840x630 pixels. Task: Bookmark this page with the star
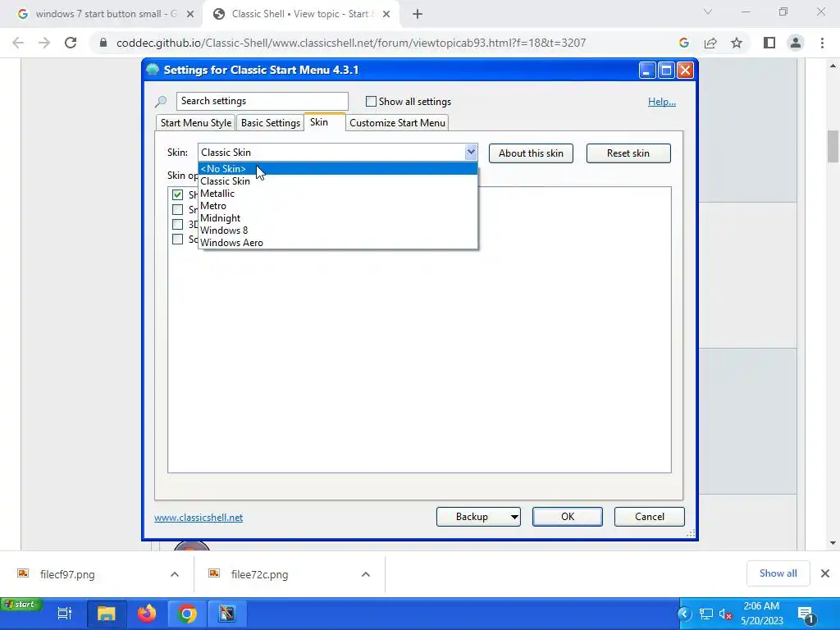(x=737, y=43)
